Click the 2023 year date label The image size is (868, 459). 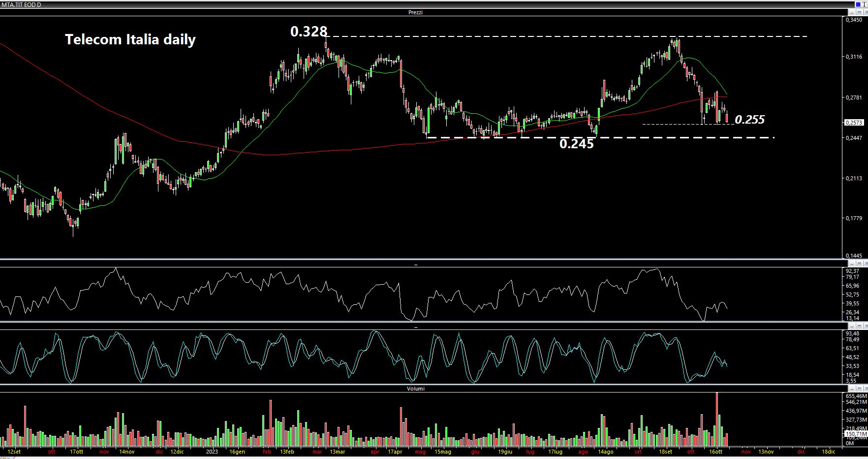(212, 452)
